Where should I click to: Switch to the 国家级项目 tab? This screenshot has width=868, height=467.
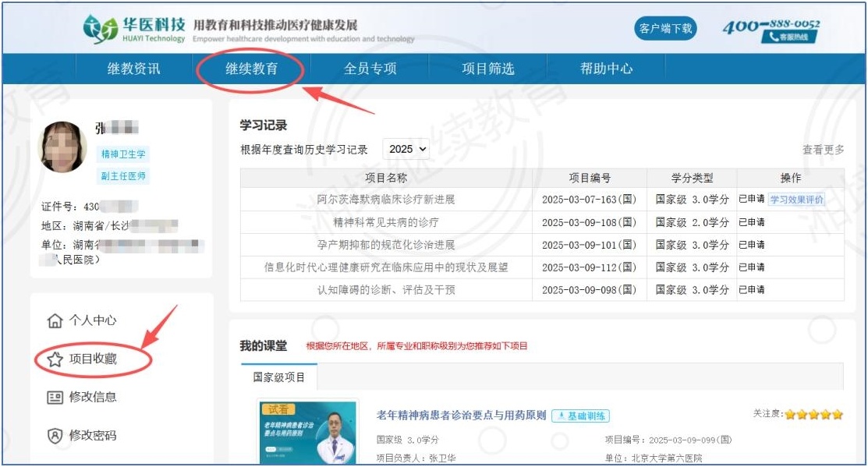tap(279, 377)
